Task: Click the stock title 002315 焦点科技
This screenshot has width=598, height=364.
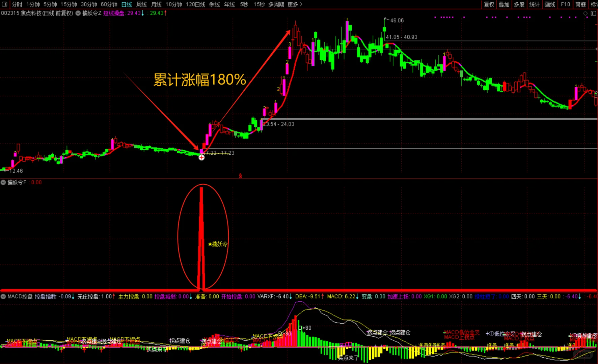Action: pyautogui.click(x=37, y=13)
